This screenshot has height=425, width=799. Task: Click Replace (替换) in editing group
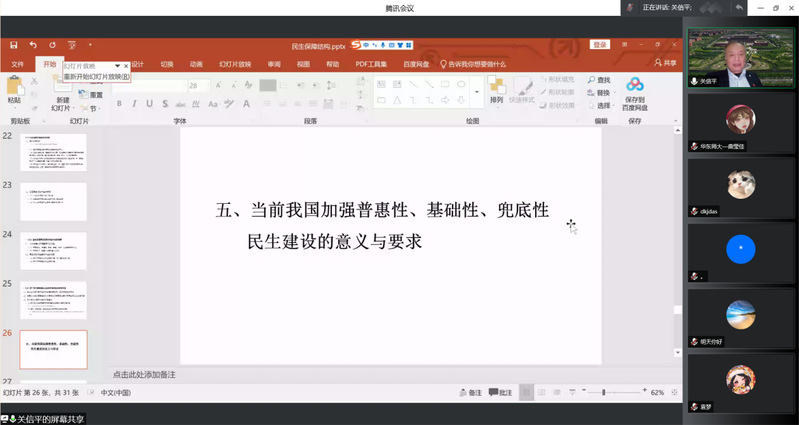click(x=599, y=93)
